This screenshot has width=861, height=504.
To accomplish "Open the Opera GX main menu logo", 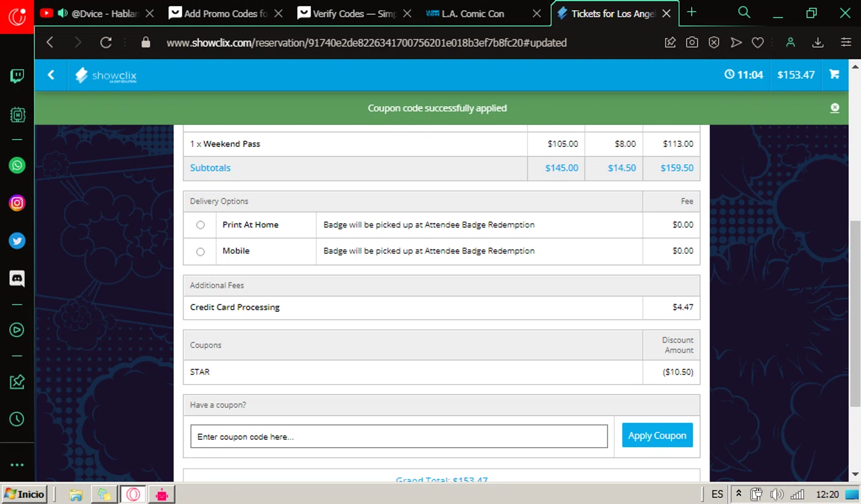I will coord(17,17).
